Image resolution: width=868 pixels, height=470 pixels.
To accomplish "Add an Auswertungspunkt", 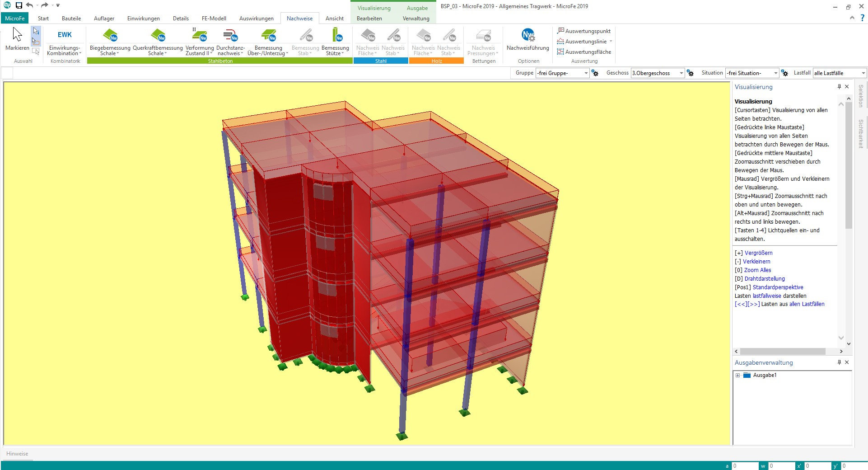I will tap(584, 31).
